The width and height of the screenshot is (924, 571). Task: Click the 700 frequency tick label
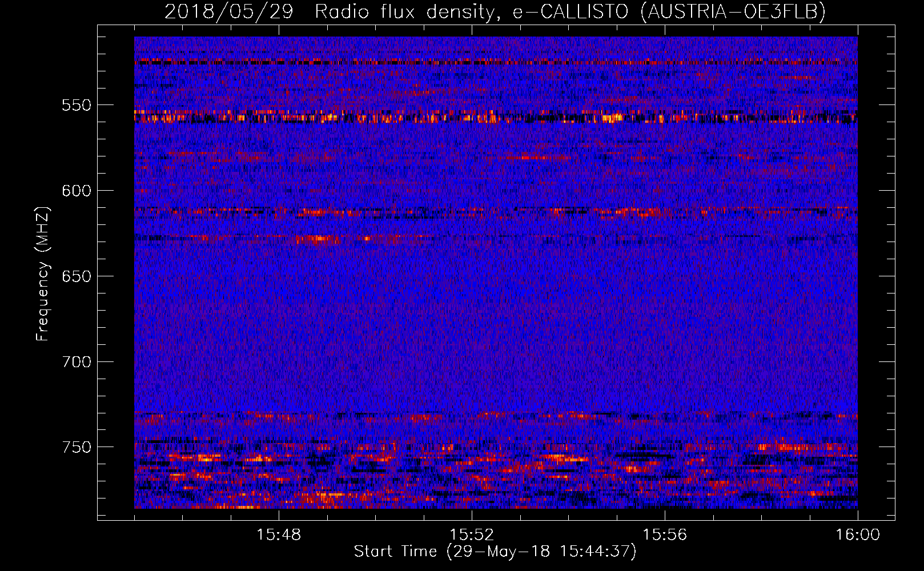tap(77, 362)
